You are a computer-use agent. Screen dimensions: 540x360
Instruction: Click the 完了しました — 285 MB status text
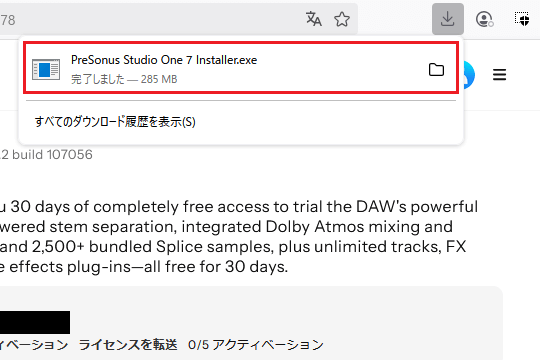click(x=124, y=79)
